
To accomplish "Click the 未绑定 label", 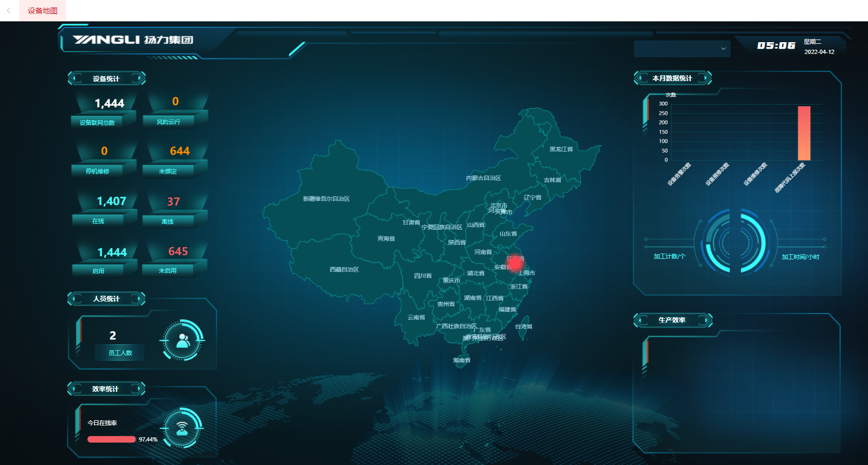I will [x=168, y=171].
